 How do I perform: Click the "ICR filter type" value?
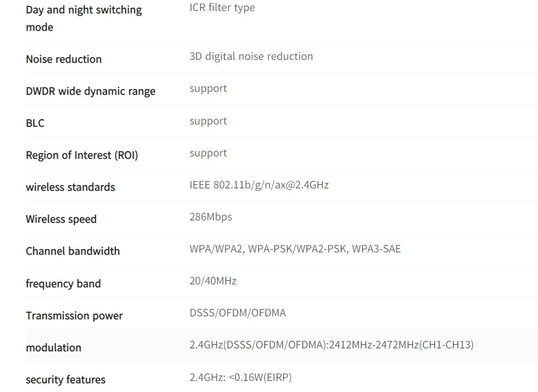222,8
